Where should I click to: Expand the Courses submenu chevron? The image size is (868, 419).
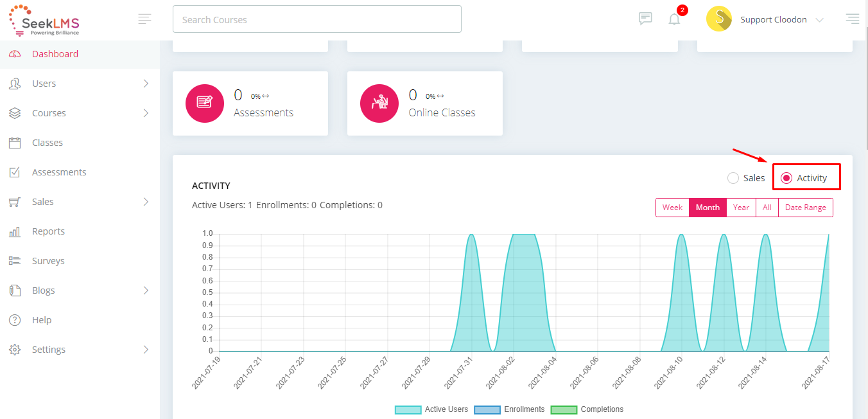(146, 113)
